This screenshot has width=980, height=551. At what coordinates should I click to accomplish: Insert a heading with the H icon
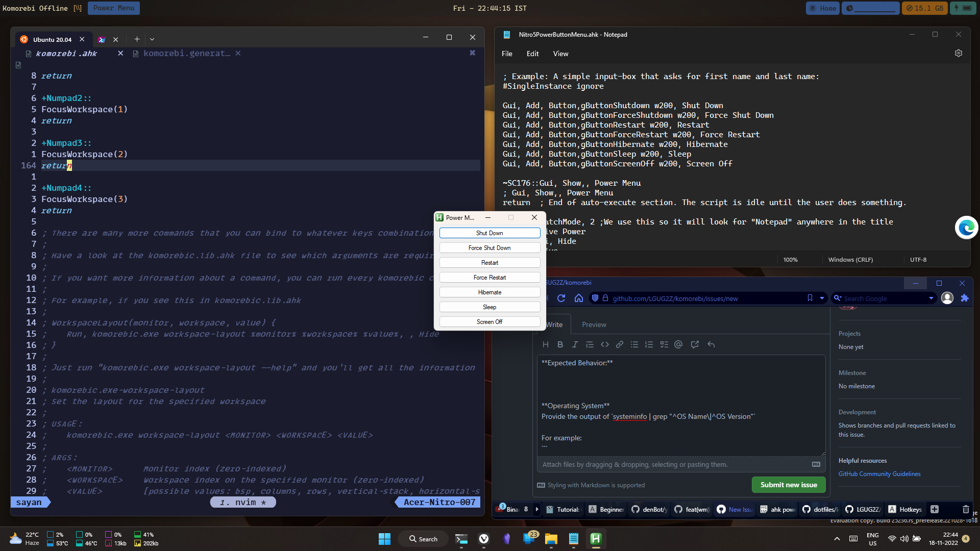point(546,344)
